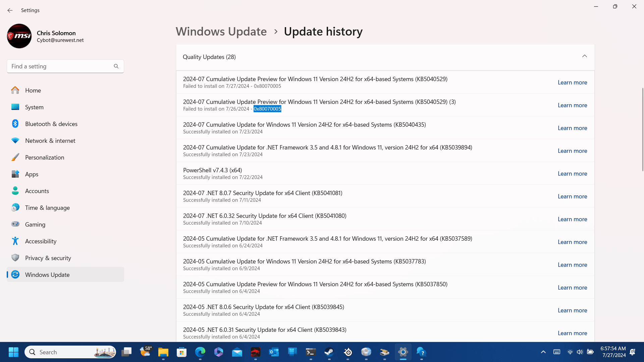Open Time & language settings
Screen dimensions: 644x362
coord(47,207)
